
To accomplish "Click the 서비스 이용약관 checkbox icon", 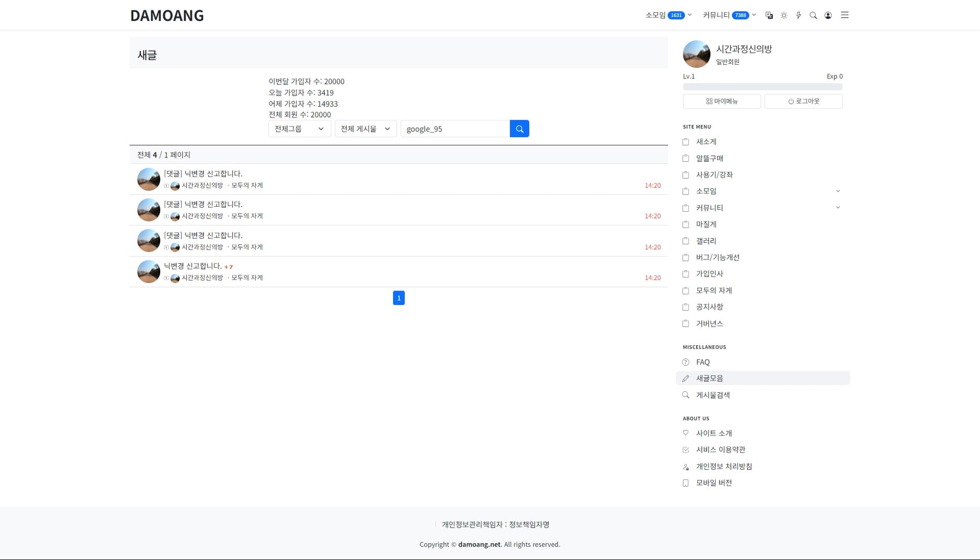I will pyautogui.click(x=685, y=450).
